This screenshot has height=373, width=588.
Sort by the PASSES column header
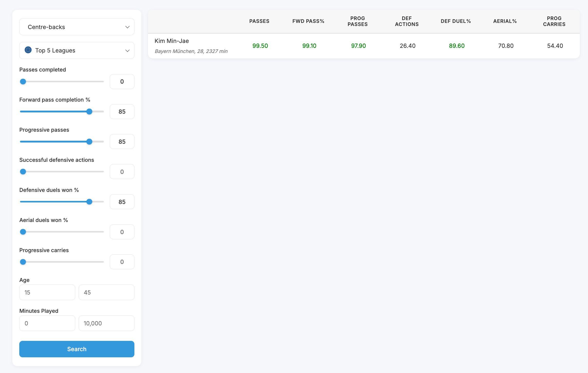pos(259,21)
